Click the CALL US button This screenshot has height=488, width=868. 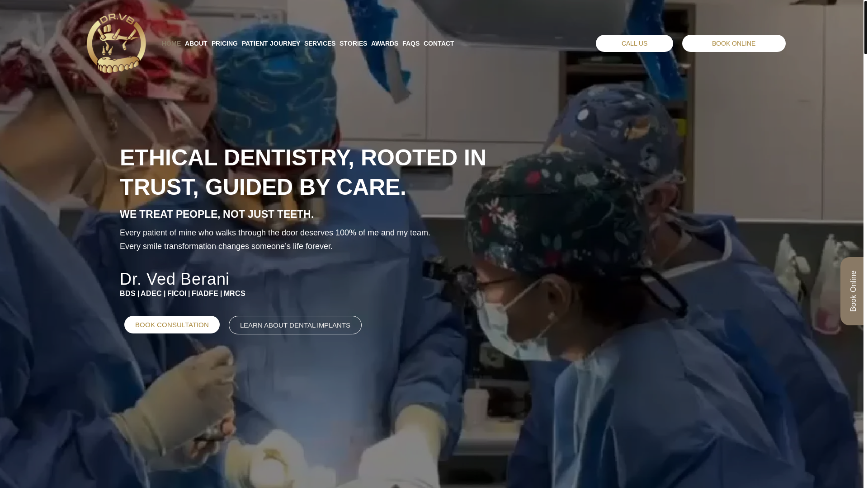(x=634, y=43)
